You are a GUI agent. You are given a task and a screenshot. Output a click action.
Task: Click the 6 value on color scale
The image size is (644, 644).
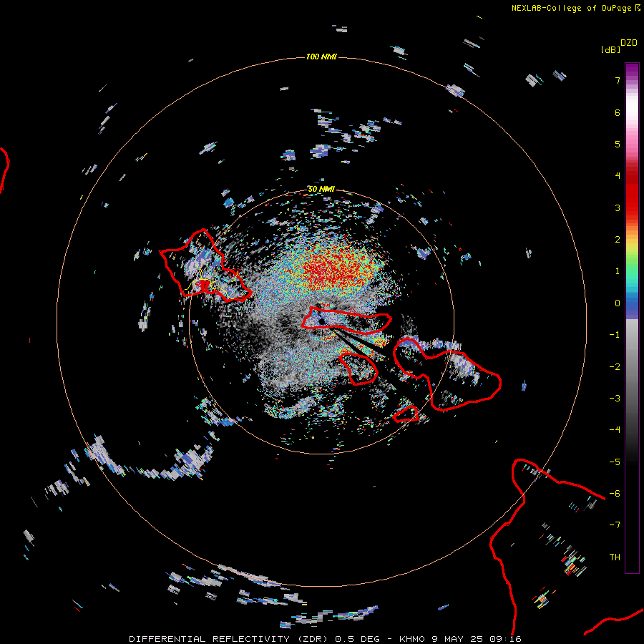point(618,112)
